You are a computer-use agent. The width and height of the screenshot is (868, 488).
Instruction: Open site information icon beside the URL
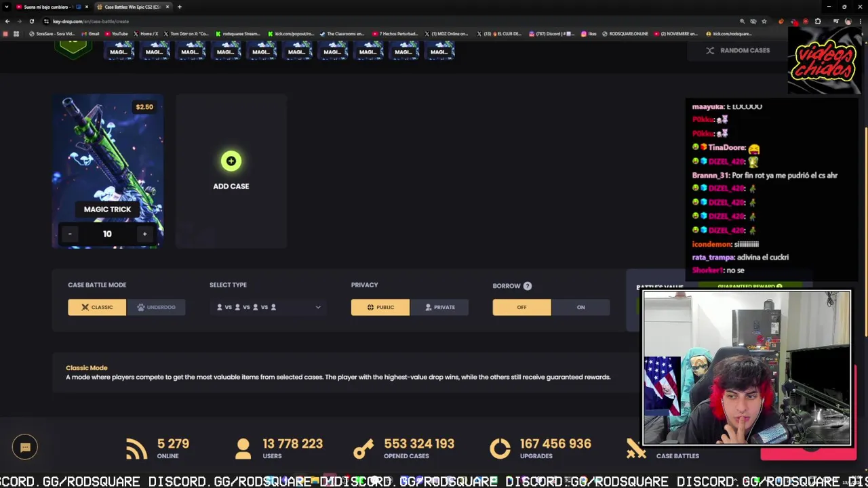pos(46,21)
